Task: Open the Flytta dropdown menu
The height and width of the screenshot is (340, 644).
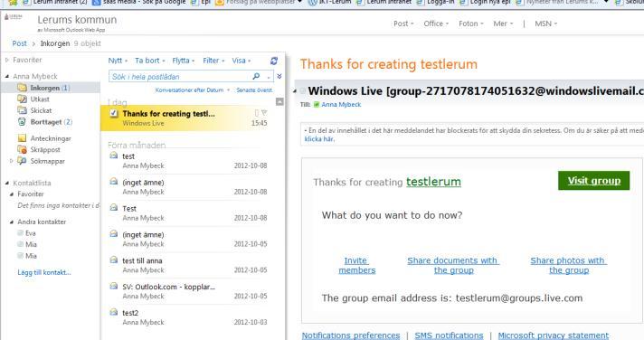Action: click(184, 61)
